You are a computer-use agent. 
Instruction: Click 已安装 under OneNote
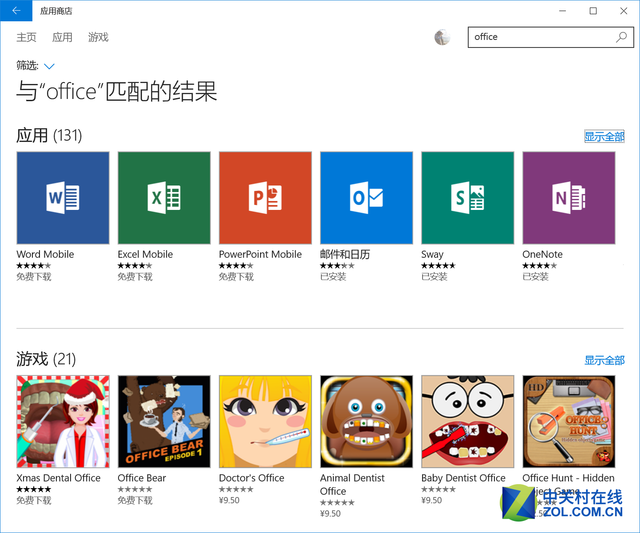click(536, 277)
